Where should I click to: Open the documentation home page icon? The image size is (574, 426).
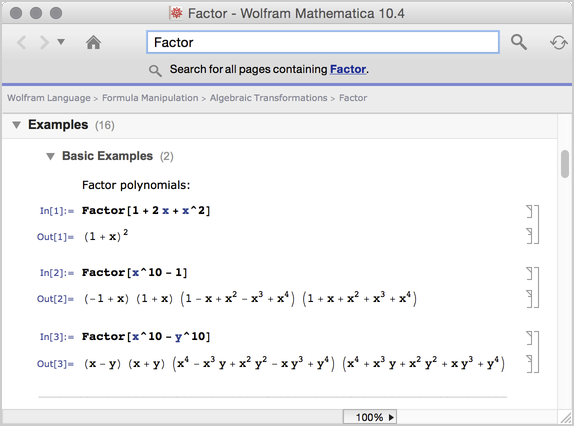pos(93,42)
